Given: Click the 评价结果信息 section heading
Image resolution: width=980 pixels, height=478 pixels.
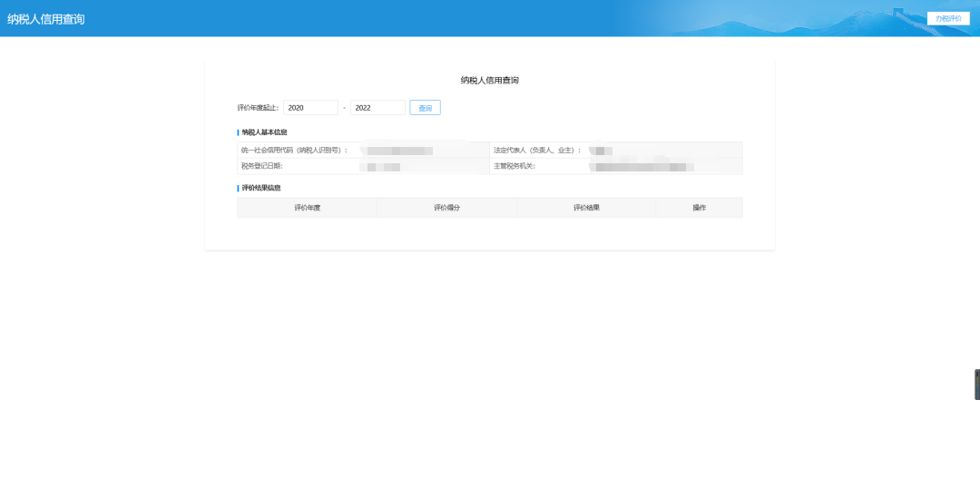Looking at the screenshot, I should (261, 188).
